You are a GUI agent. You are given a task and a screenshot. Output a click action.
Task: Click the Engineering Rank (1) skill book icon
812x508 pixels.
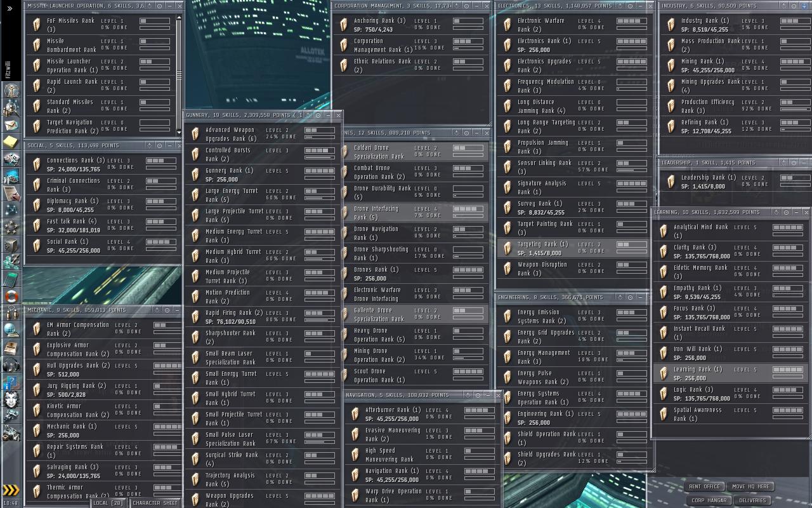507,418
